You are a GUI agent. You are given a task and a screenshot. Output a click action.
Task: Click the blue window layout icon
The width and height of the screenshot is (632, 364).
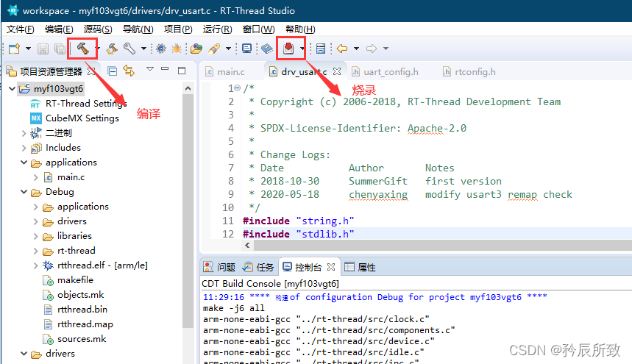click(x=321, y=49)
